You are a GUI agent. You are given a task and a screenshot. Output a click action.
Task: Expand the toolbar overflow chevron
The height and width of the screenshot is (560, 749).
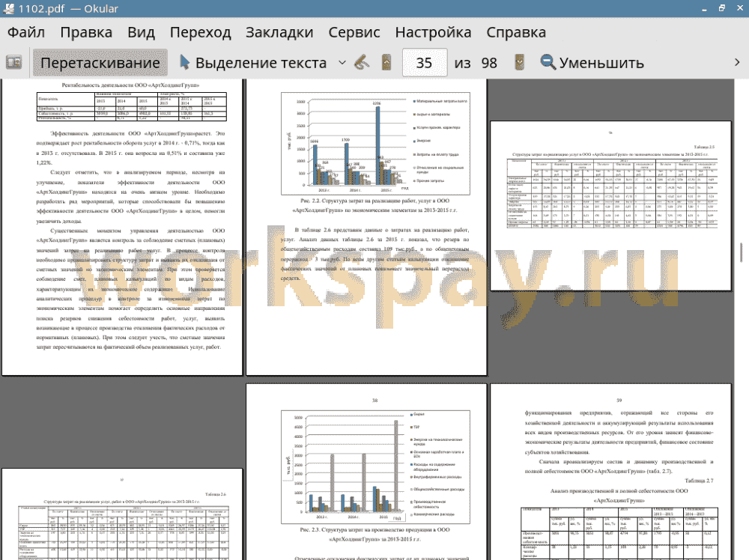737,63
